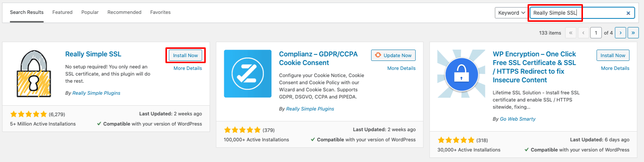Click the Really Simple SSL padlock icon
This screenshot has width=644, height=162.
(34, 74)
